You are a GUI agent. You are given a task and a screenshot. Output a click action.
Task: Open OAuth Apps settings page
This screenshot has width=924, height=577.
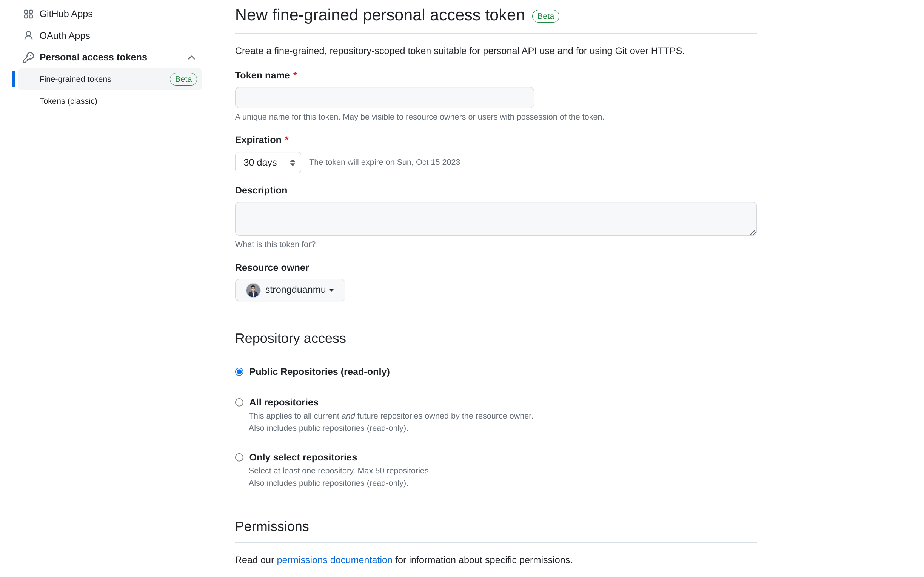[x=65, y=35]
